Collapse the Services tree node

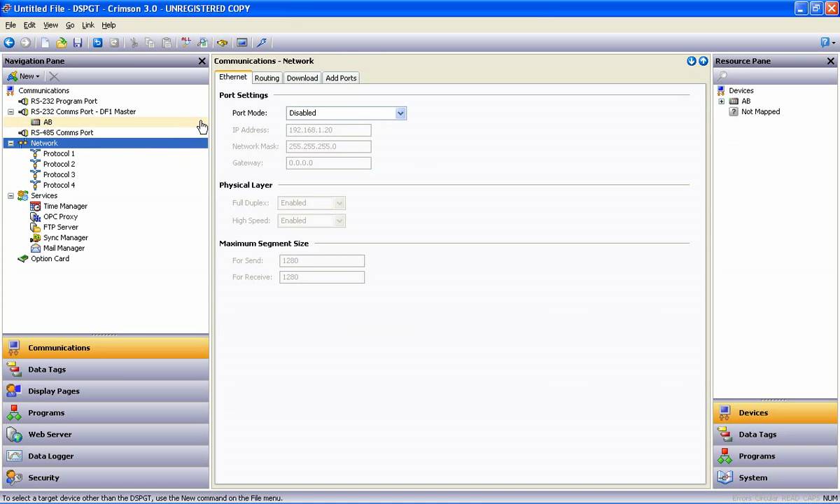pyautogui.click(x=10, y=195)
